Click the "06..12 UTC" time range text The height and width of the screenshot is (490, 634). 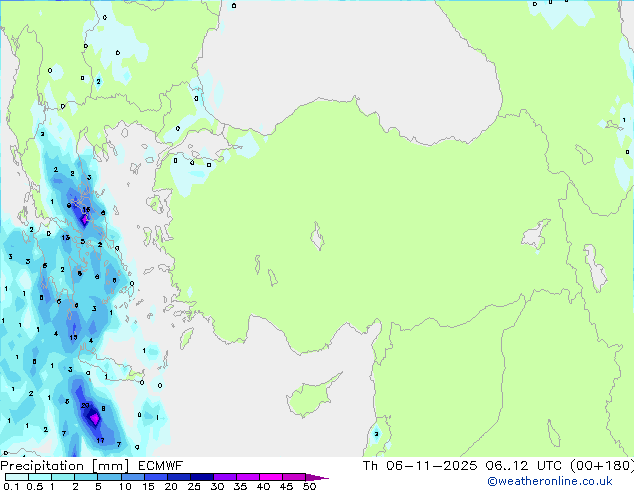coord(524,466)
